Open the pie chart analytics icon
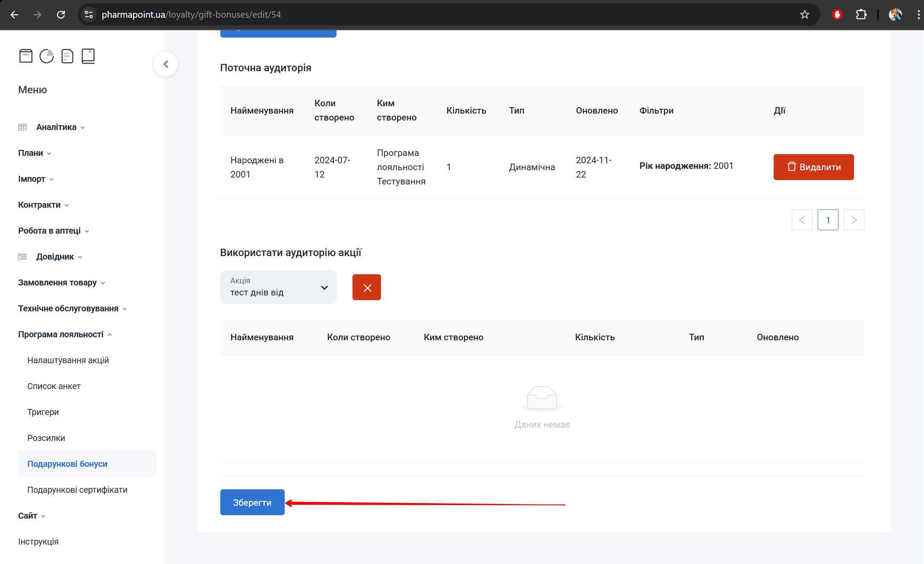The width and height of the screenshot is (924, 564). coord(47,56)
